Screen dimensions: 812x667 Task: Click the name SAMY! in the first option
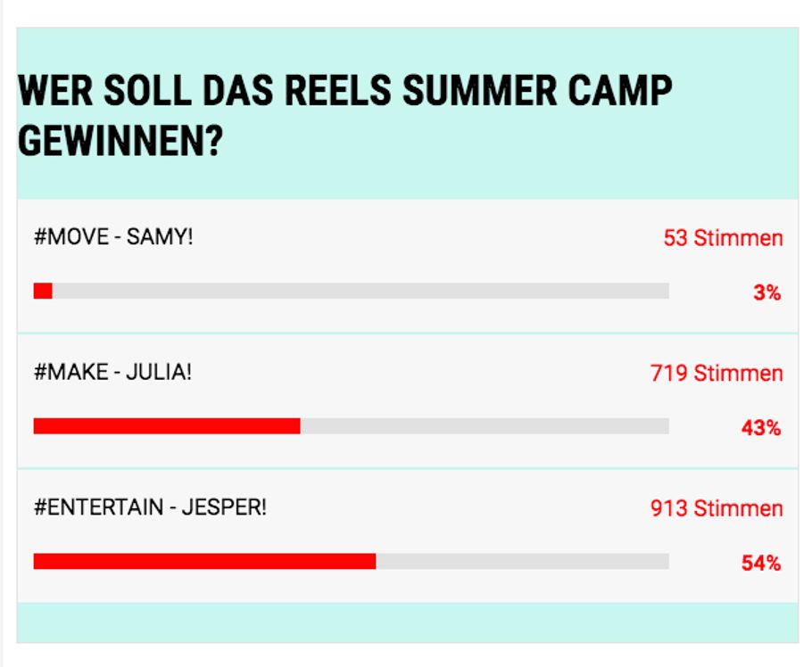pos(160,238)
